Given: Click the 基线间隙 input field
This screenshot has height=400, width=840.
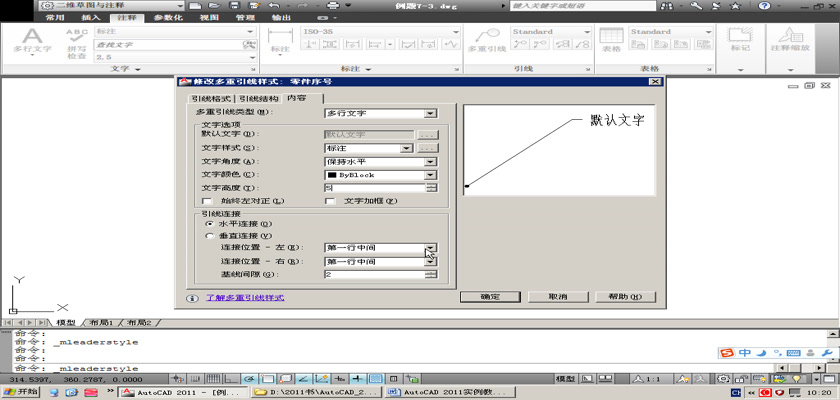Looking at the screenshot, I should 375,275.
